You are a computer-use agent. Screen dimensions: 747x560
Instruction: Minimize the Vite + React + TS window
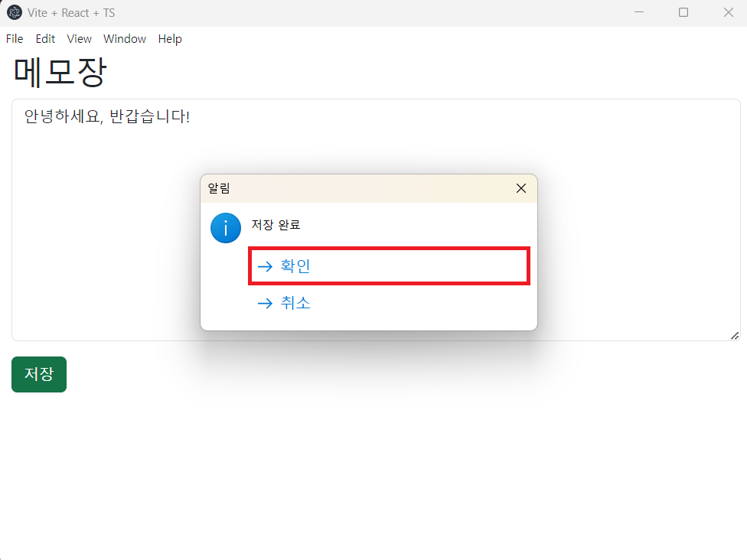coord(639,12)
